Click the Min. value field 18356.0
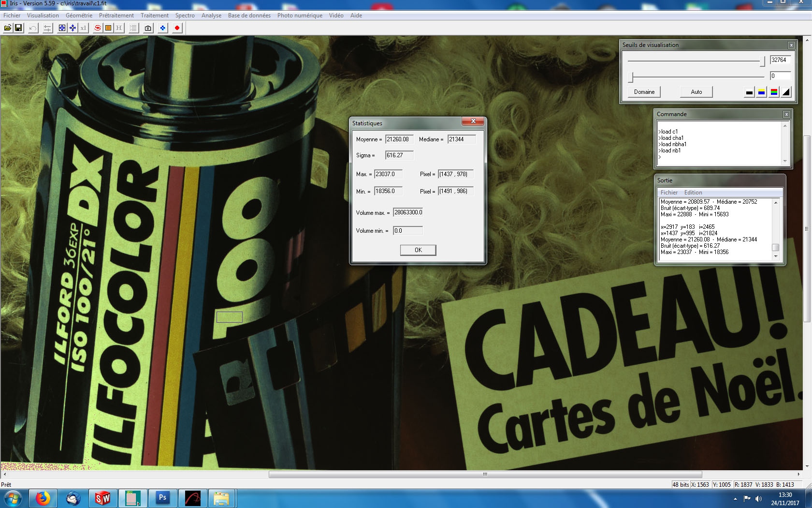The width and height of the screenshot is (812, 508). pyautogui.click(x=388, y=191)
